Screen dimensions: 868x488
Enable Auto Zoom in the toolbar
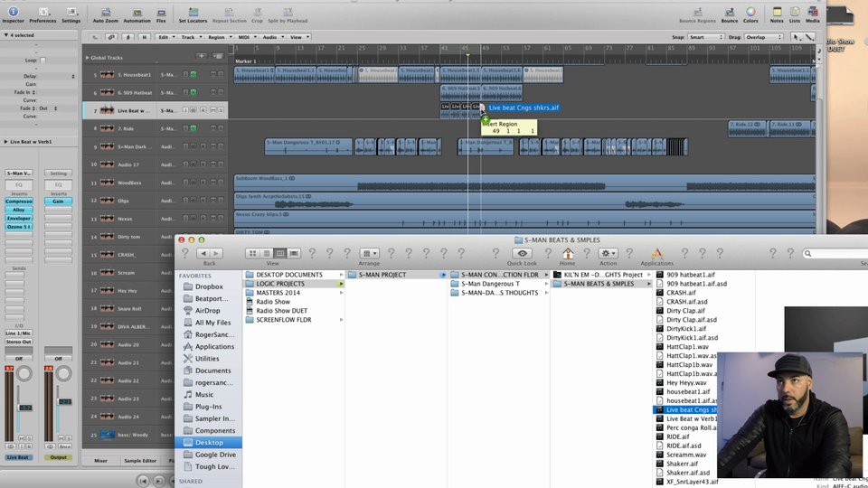[x=105, y=12]
